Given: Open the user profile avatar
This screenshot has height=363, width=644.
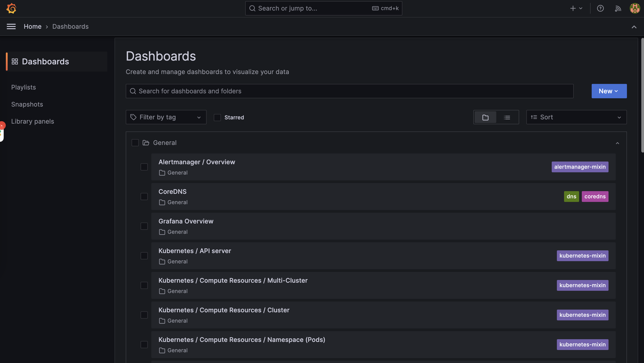Looking at the screenshot, I should [x=635, y=8].
